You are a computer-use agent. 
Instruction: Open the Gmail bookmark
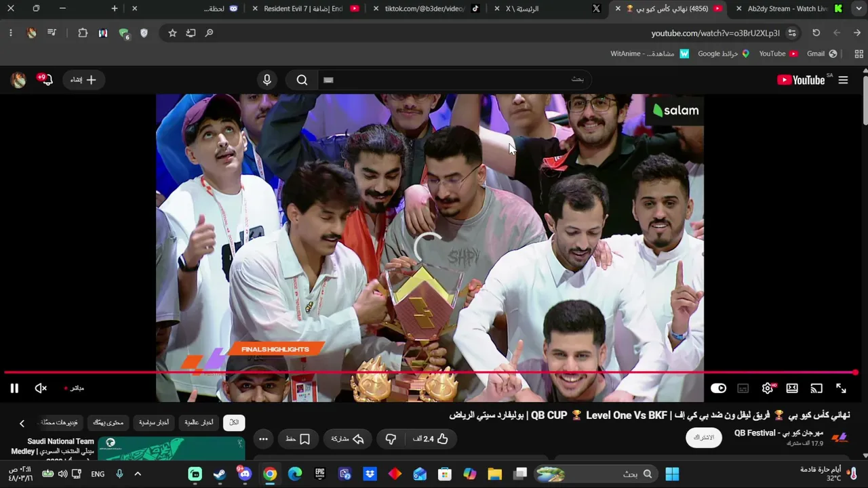click(x=822, y=54)
